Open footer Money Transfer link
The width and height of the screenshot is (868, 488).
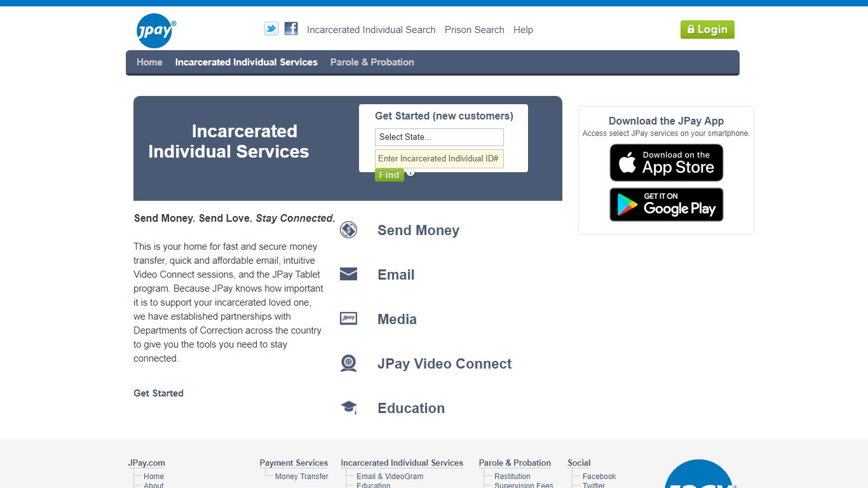302,477
